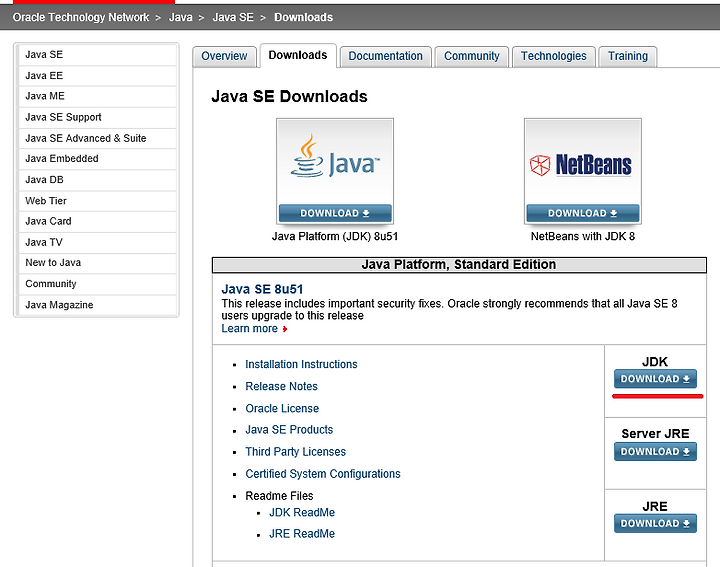720x567 pixels.
Task: Click the NetBeans with JDK 8 caption
Action: 583,236
